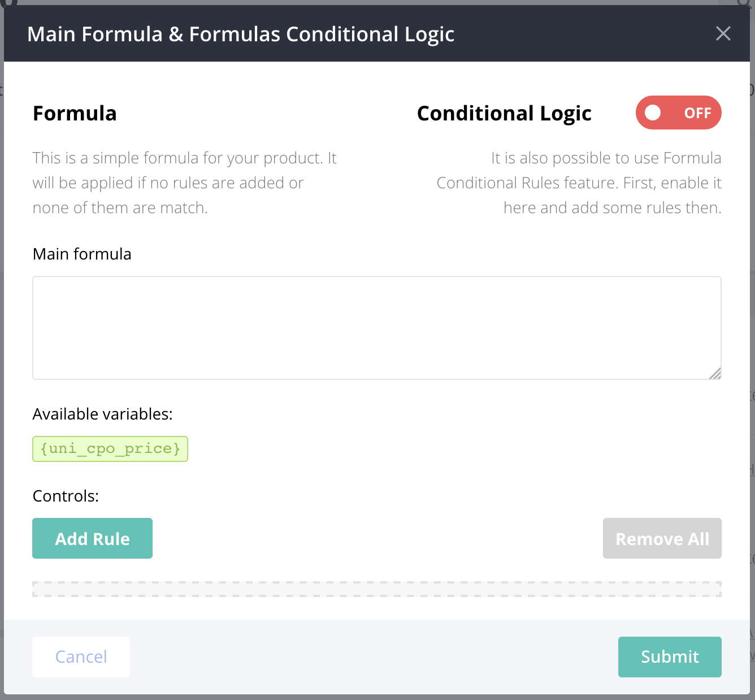Screen dimensions: 755x700
Task: Click inside the Main formula text area
Action: 376,327
